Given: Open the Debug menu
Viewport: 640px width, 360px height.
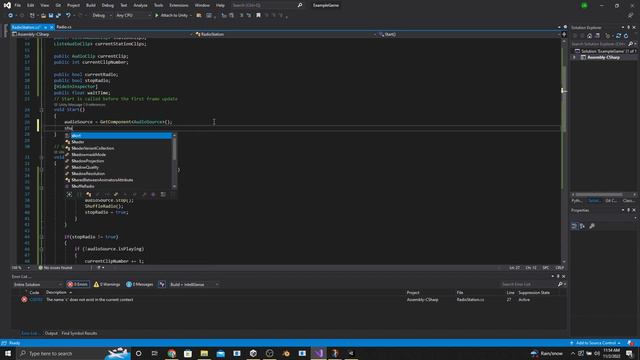Looking at the screenshot, I should tap(108, 5).
